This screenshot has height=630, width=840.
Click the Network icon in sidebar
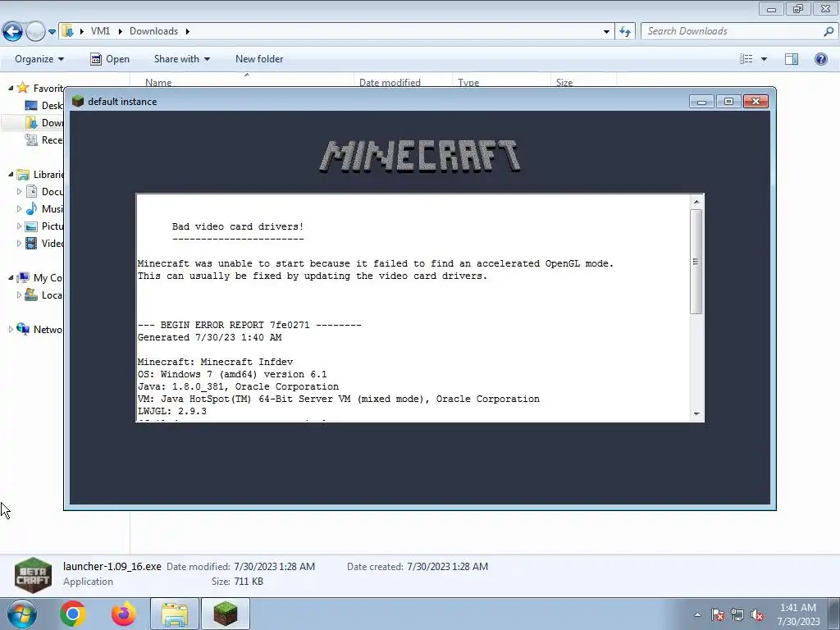(23, 329)
